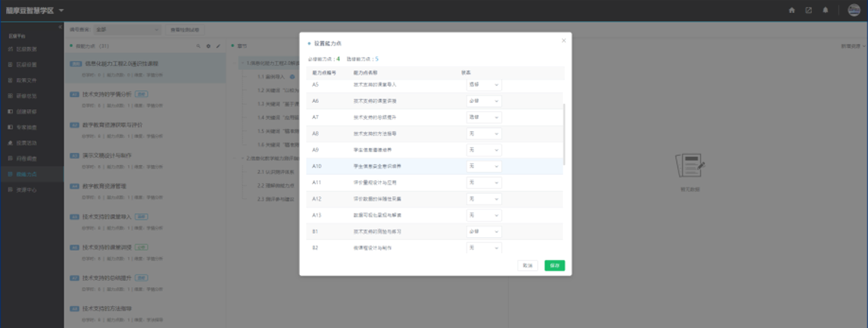Open 区域数据 in left sidebar

(x=27, y=48)
